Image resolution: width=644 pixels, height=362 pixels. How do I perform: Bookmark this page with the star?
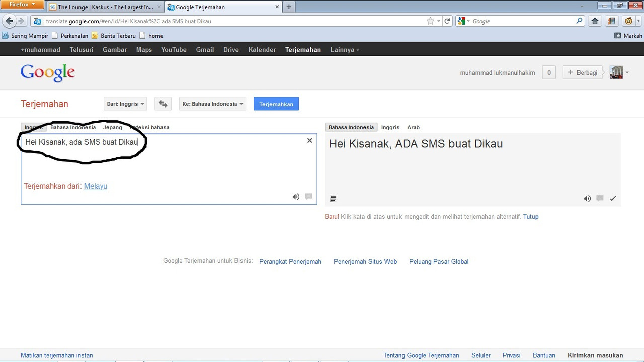click(x=430, y=21)
